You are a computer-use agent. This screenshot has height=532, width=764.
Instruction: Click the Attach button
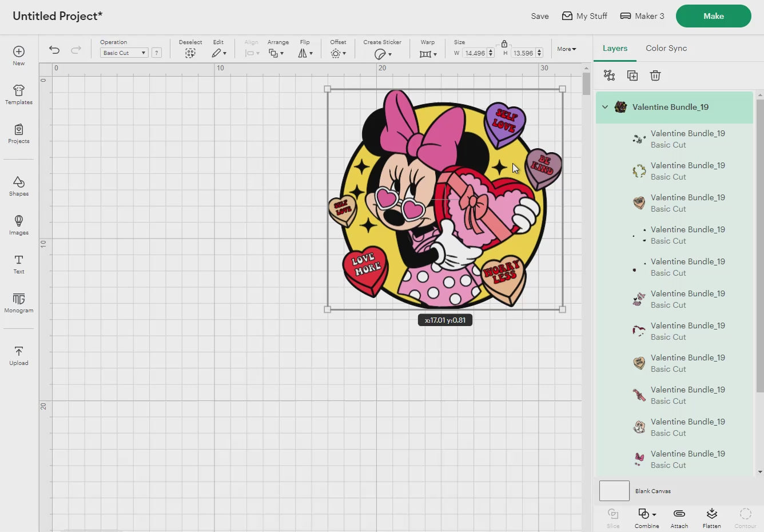[679, 518]
